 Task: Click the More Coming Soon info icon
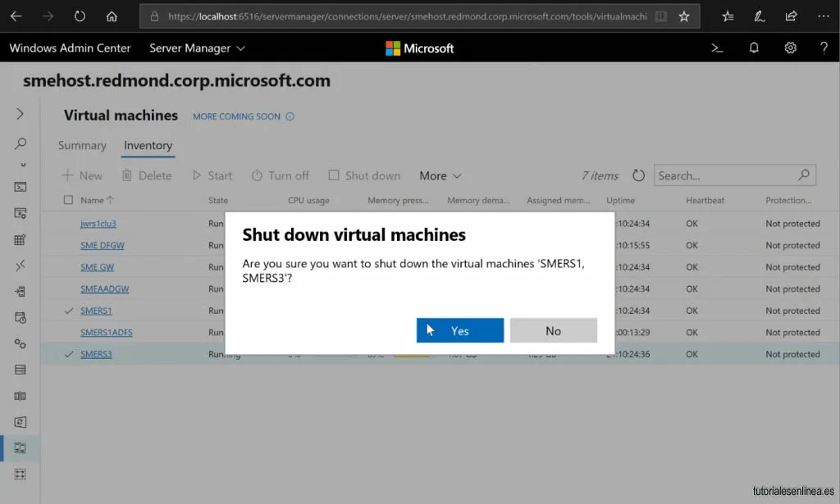[x=290, y=116]
